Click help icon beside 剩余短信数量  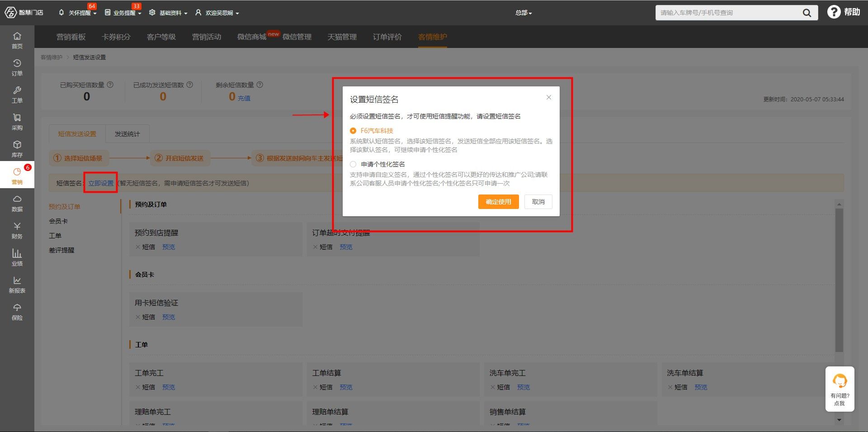point(260,85)
